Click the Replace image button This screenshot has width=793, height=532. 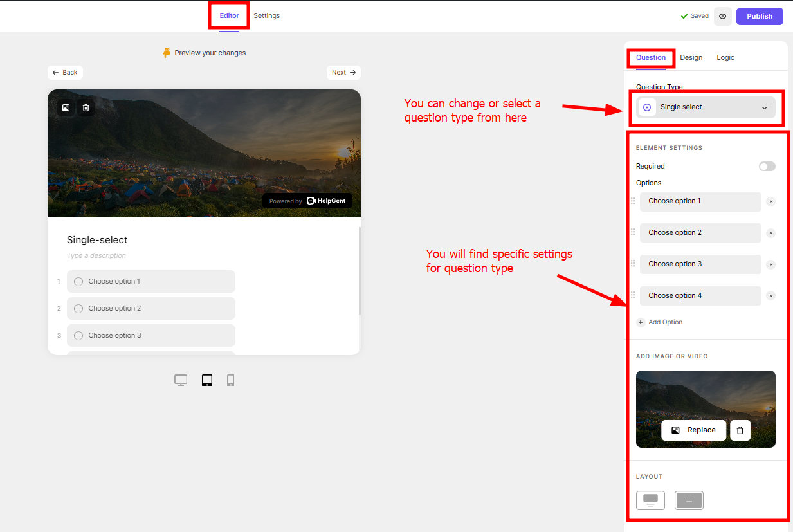(x=693, y=430)
